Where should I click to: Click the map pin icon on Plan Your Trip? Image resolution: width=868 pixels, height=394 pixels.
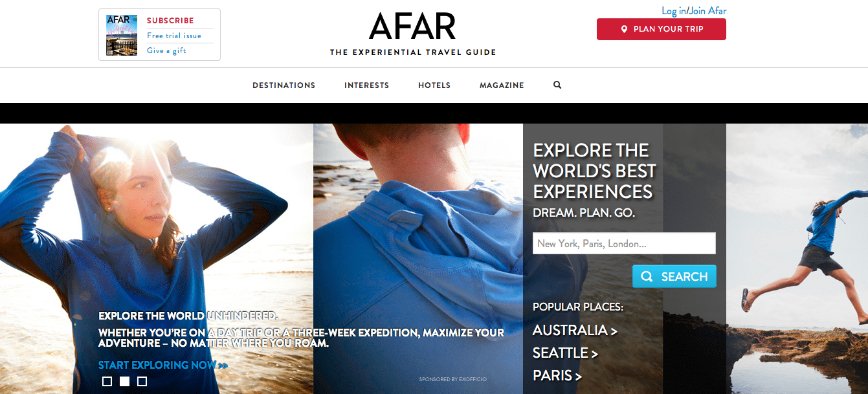click(x=624, y=29)
